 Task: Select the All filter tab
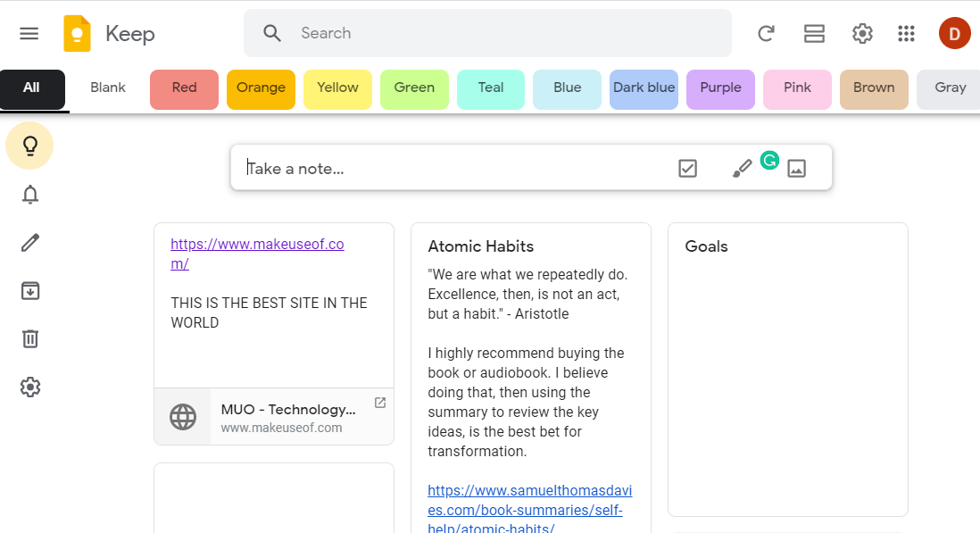[32, 88]
